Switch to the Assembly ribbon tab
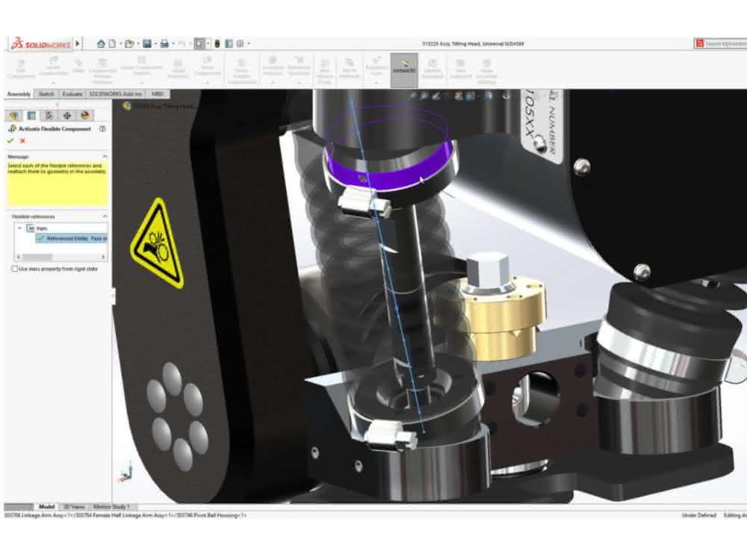The height and width of the screenshot is (560, 747). pos(19,94)
